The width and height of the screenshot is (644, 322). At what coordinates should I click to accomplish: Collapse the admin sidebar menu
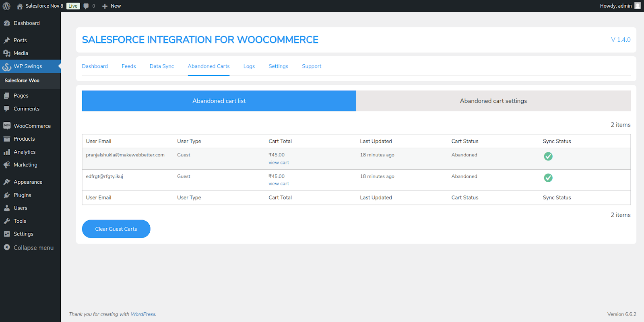(x=29, y=248)
